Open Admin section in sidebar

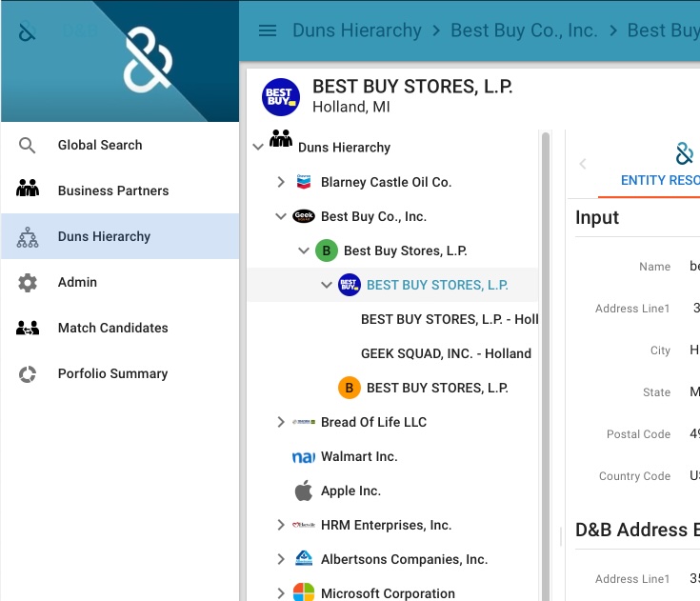[x=120, y=282]
